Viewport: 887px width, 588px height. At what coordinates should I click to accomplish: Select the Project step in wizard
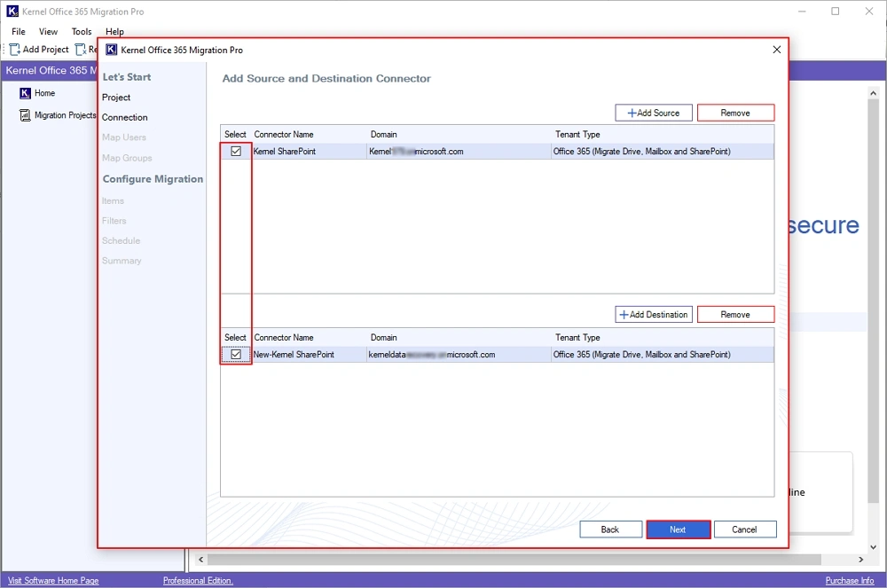pos(116,98)
